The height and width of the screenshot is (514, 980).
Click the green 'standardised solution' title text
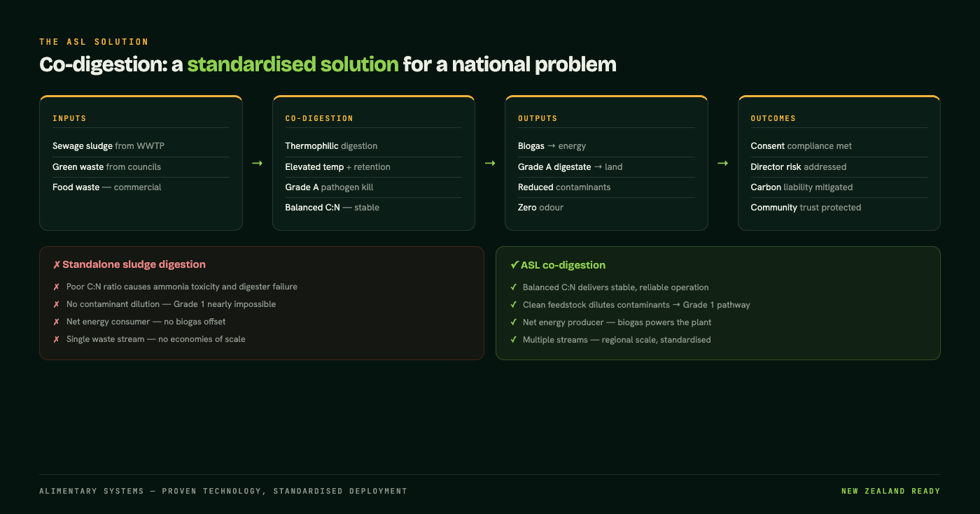[293, 64]
